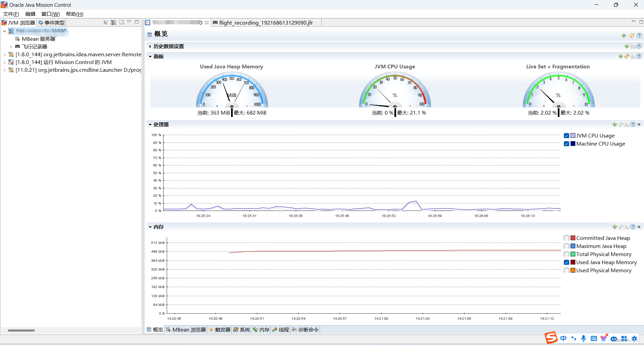This screenshot has height=345, width=644.
Task: Expand the flight recorder node
Action: pyautogui.click(x=11, y=46)
